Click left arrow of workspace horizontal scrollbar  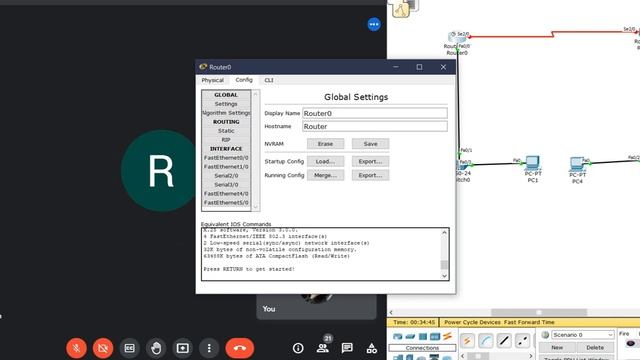tap(391, 312)
